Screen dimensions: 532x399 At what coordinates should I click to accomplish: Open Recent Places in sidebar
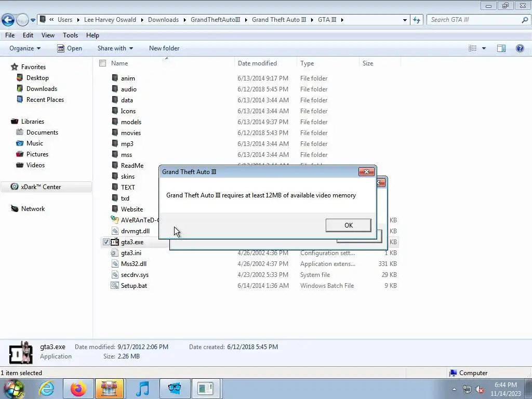pyautogui.click(x=45, y=99)
